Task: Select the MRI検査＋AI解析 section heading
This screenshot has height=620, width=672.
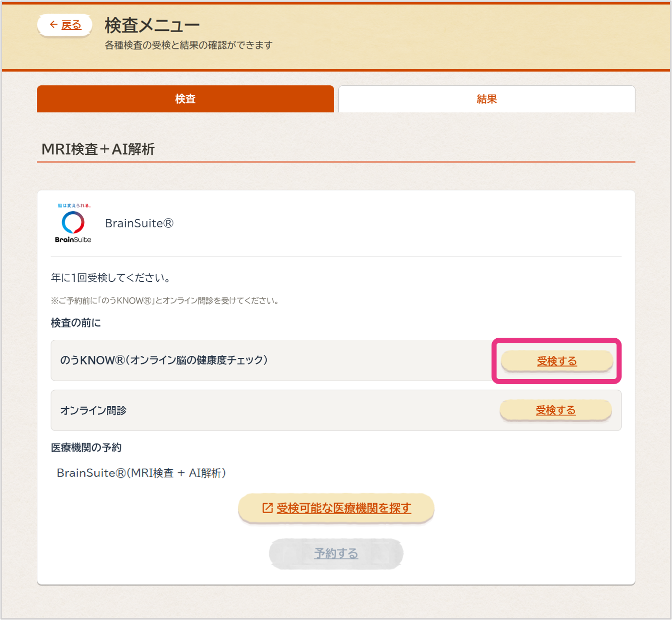Action: [x=98, y=149]
